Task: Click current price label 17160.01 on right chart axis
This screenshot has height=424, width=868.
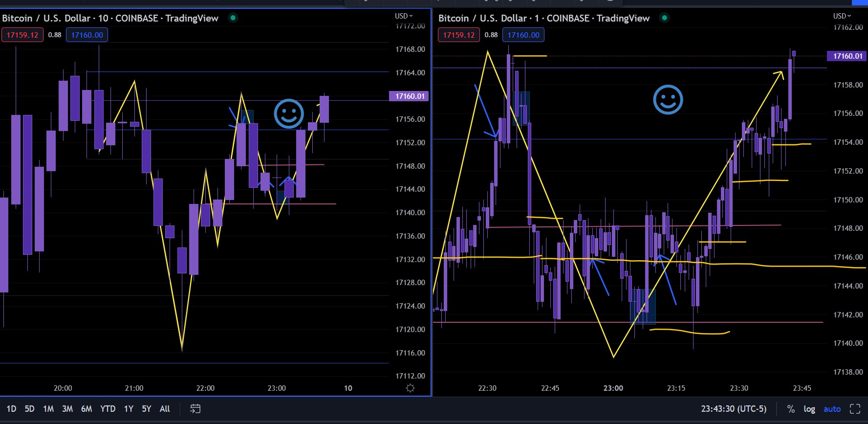Action: coord(847,56)
